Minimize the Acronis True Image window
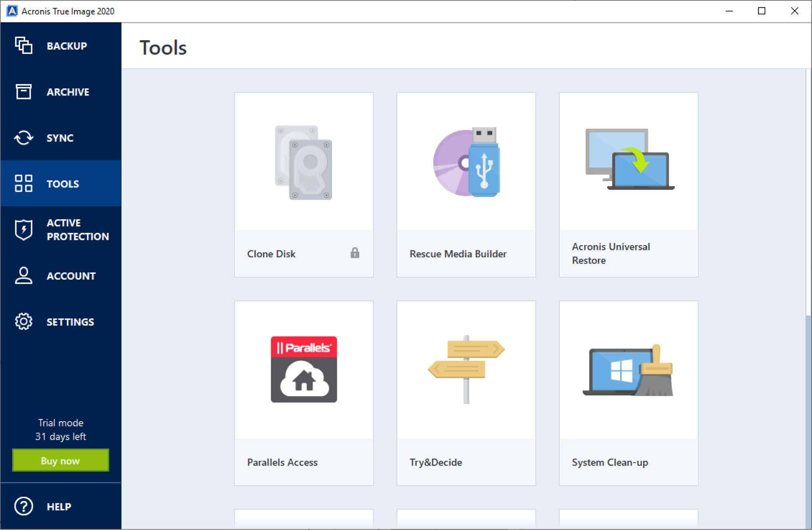812x530 pixels. tap(729, 11)
